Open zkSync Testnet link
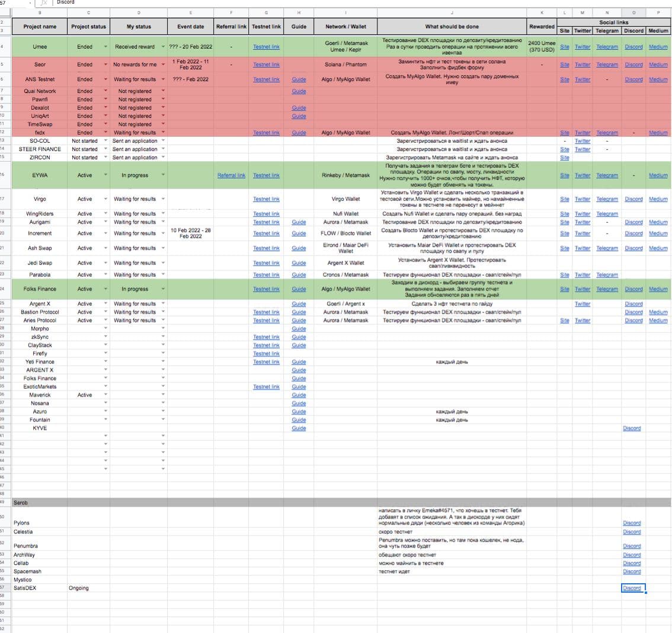 [x=266, y=337]
